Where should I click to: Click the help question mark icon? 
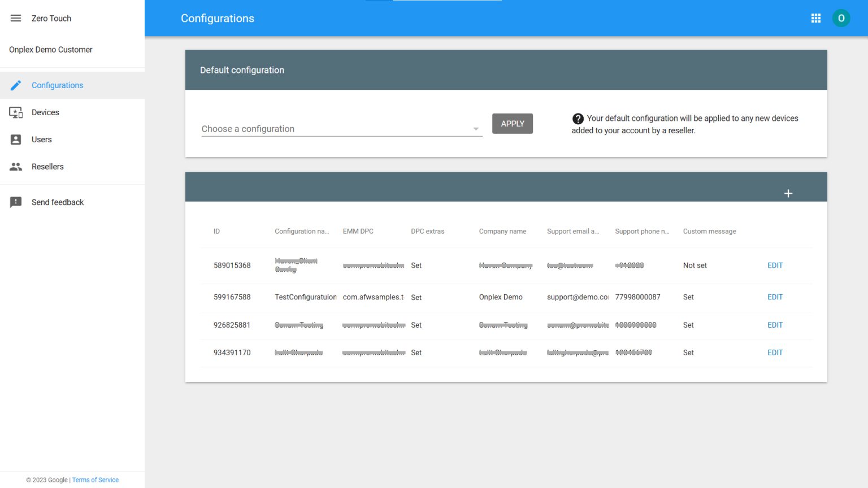578,119
